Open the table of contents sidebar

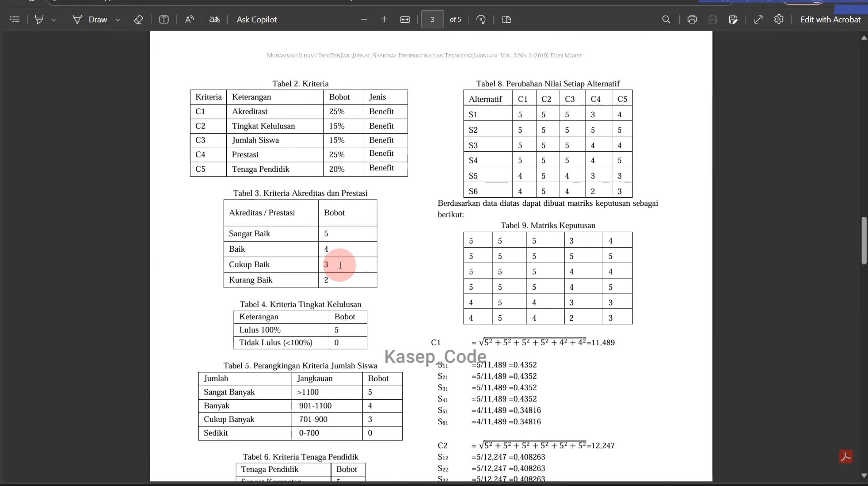coord(15,19)
